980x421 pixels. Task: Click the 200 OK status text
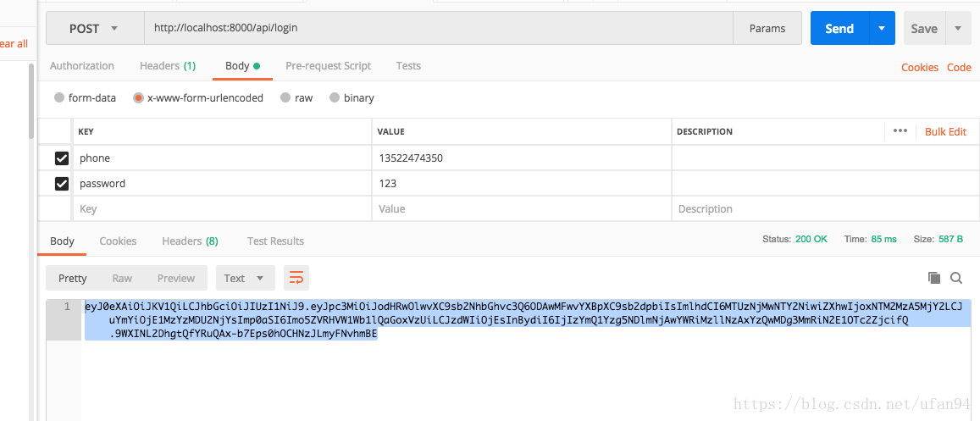[811, 239]
